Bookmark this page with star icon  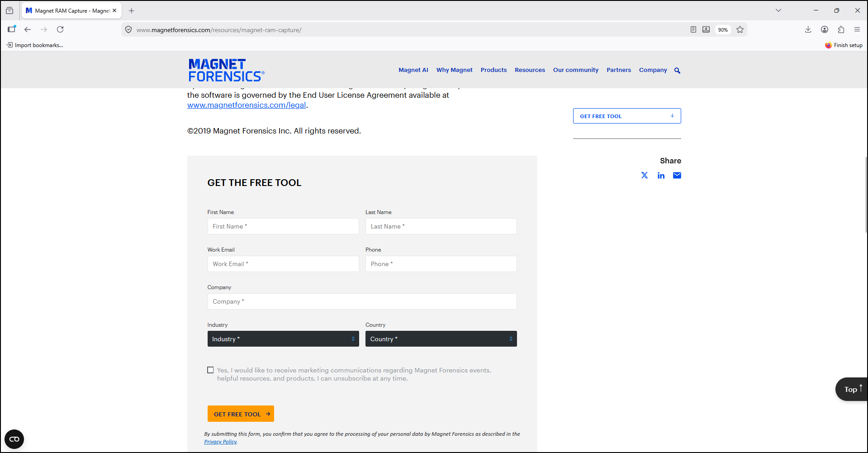(740, 29)
